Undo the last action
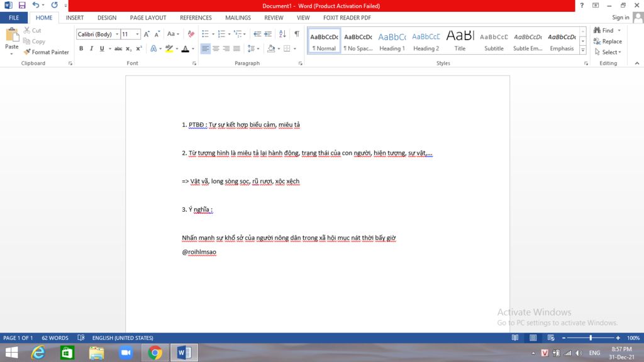Viewport: 644px width, 362px height. pyautogui.click(x=36, y=5)
